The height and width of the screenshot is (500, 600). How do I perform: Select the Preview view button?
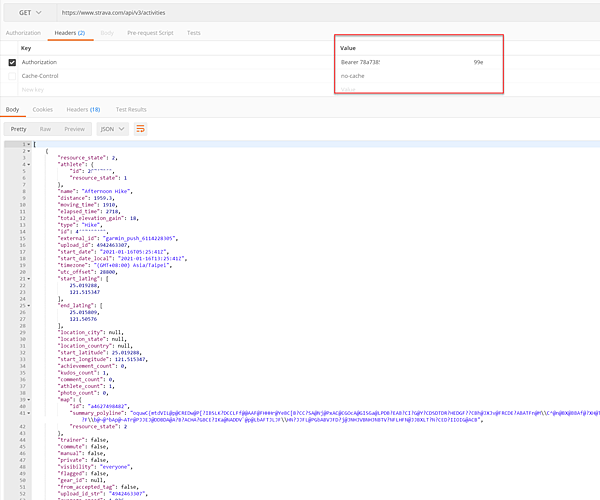75,129
